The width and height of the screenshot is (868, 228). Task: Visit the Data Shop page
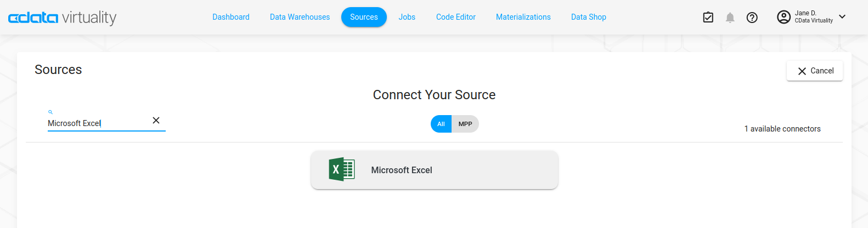click(x=588, y=17)
